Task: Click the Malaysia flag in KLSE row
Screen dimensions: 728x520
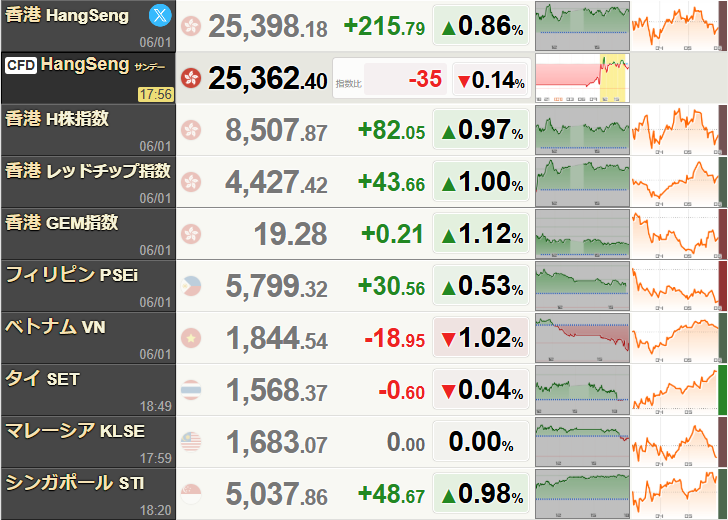Action: pos(191,442)
